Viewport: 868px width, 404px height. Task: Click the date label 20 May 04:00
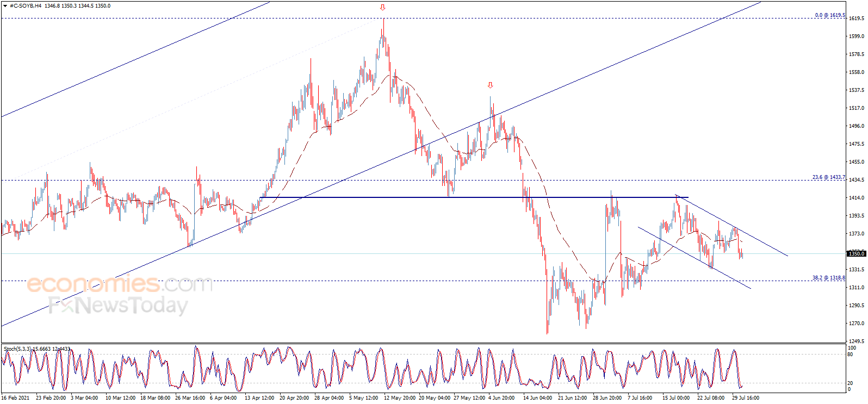click(x=435, y=398)
